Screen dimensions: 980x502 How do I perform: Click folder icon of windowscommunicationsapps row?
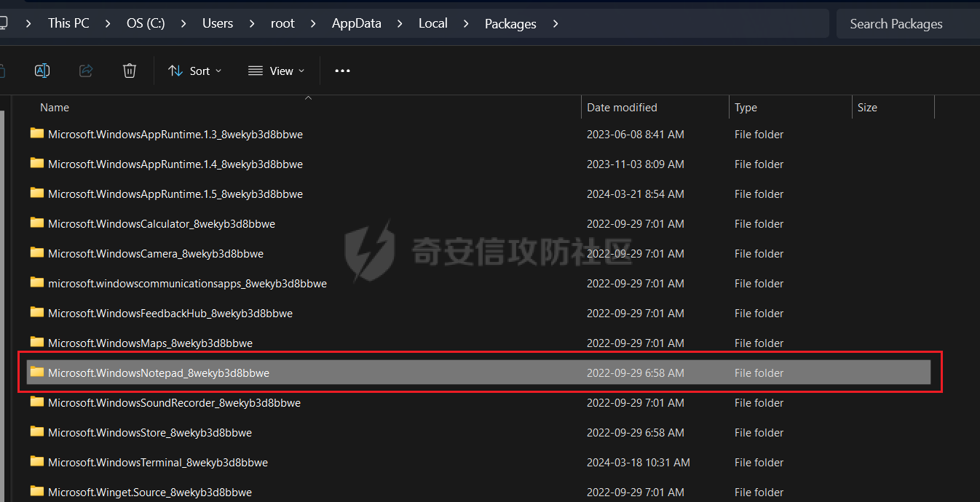[37, 282]
